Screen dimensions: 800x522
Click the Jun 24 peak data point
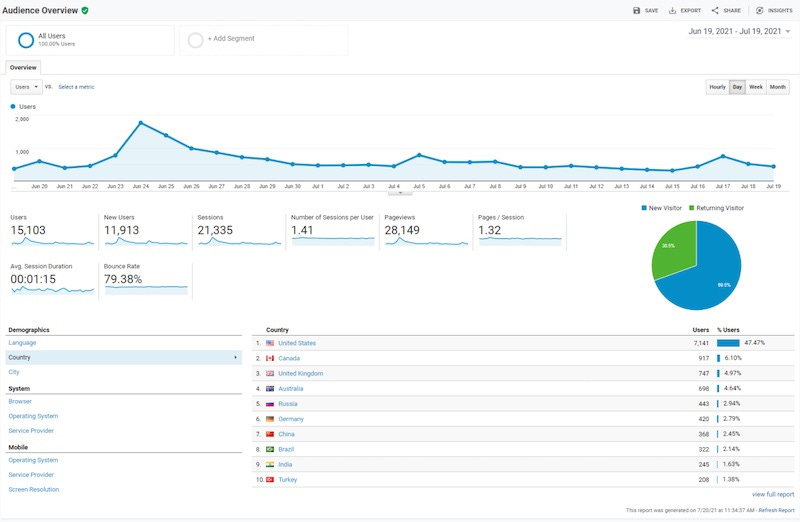click(141, 123)
